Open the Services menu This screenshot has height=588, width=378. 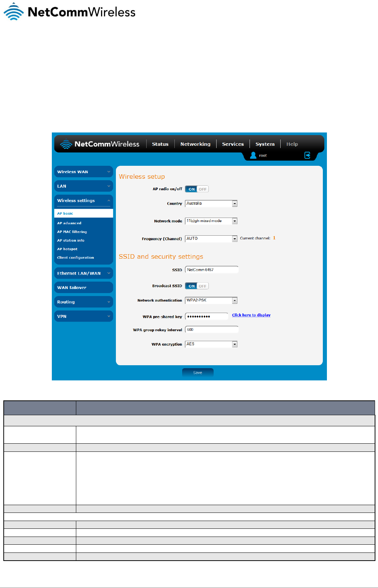(x=233, y=144)
